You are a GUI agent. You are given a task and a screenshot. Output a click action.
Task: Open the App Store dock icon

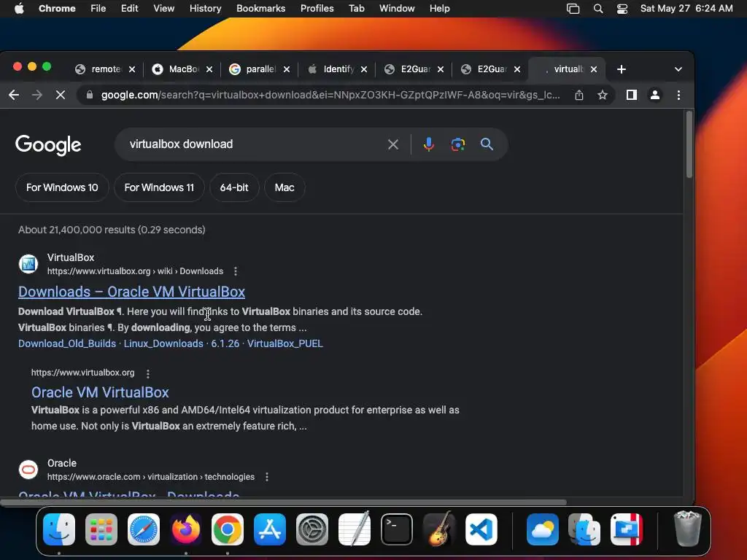(270, 529)
